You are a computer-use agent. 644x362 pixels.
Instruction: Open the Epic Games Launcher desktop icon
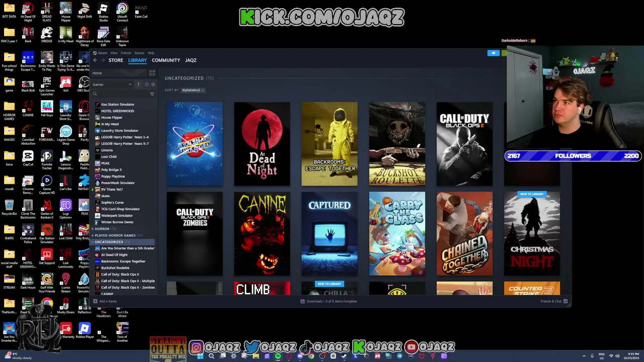[x=47, y=86]
